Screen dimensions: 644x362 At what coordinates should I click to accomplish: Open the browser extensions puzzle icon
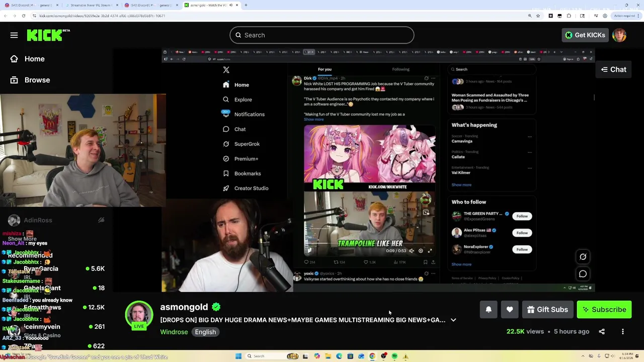click(x=569, y=16)
